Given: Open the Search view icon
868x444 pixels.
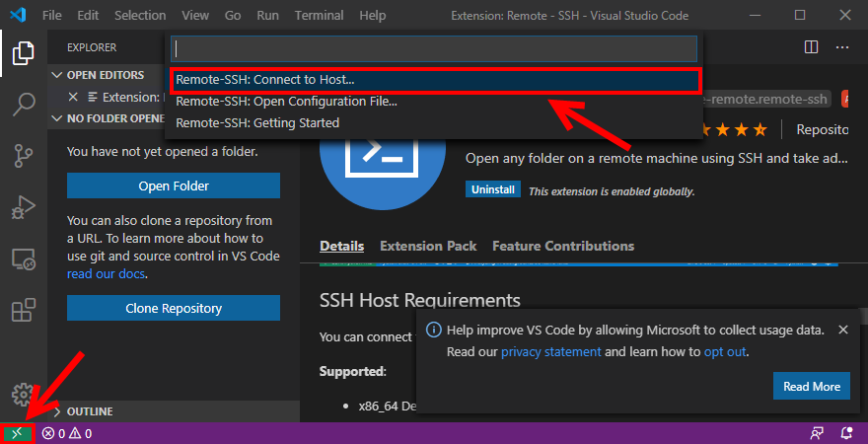Looking at the screenshot, I should click(x=24, y=105).
